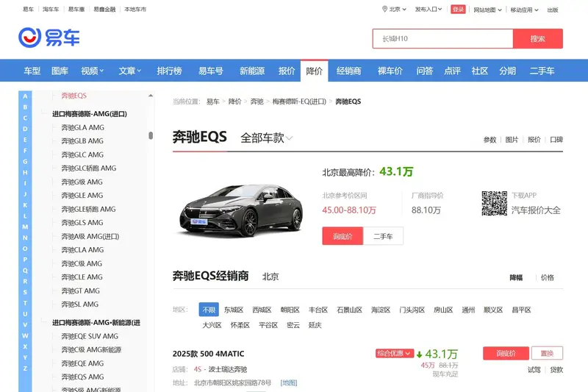588x392 pixels.
Task: Open 奔驰EQS AMG in the sidebar tree
Action: pyautogui.click(x=82, y=377)
